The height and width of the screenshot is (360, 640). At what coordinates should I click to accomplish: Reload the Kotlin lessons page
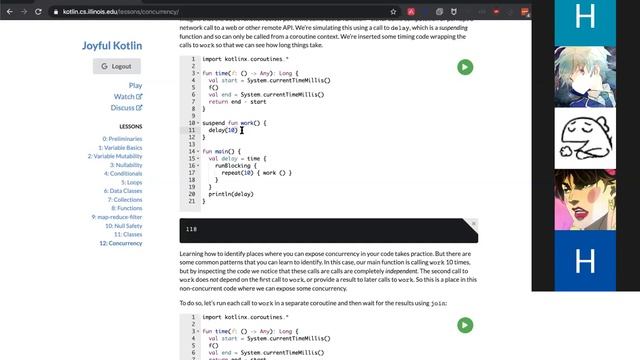tap(38, 12)
